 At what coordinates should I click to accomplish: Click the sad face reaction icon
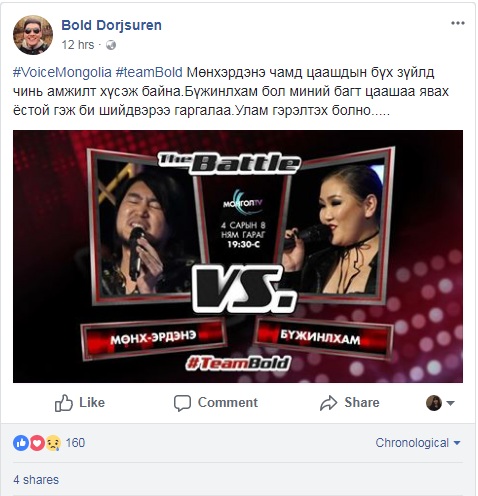tap(53, 443)
